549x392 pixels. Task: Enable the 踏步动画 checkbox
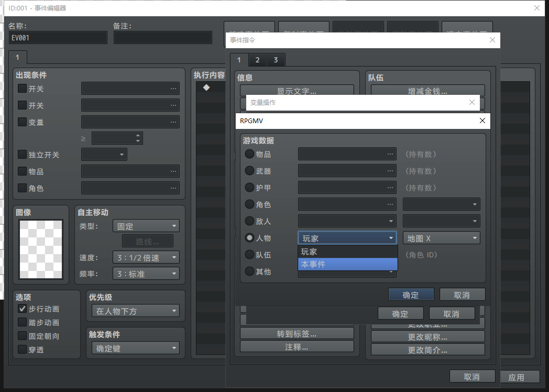[23, 322]
